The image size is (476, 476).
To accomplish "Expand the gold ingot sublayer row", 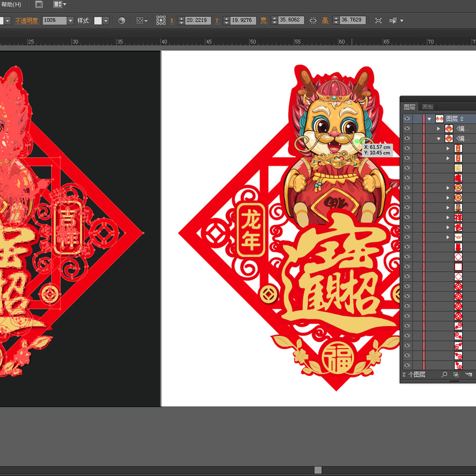I will (x=448, y=237).
